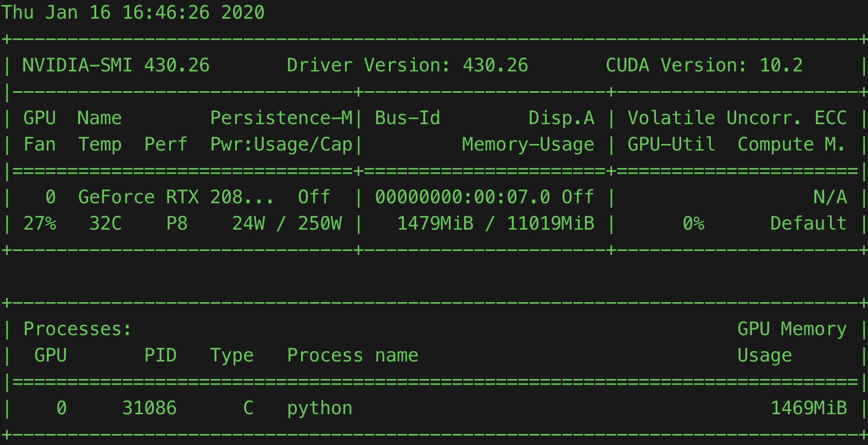The height and width of the screenshot is (445, 868).
Task: Click the process type "C"
Action: [x=248, y=408]
